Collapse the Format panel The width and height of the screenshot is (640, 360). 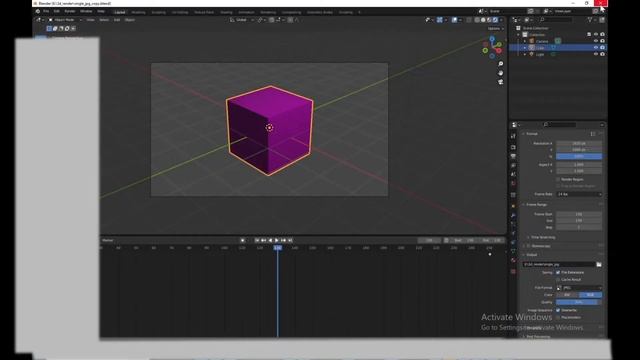(531, 134)
